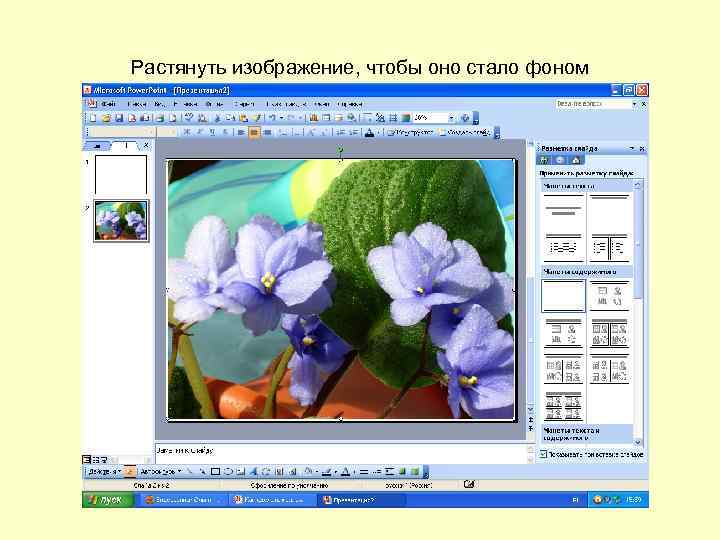Open the Zoom percentage dropdown
The width and height of the screenshot is (720, 540).
(451, 118)
